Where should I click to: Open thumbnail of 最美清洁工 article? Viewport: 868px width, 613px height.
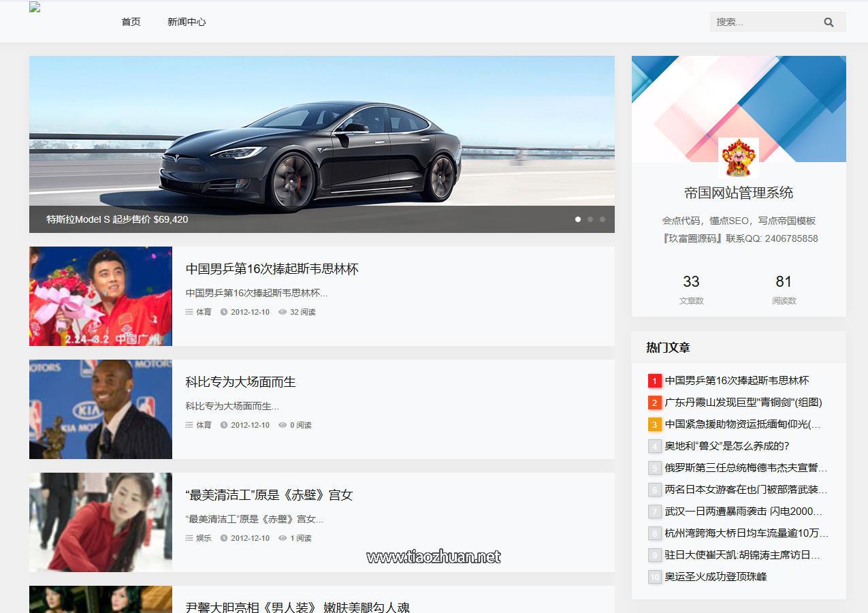(101, 522)
